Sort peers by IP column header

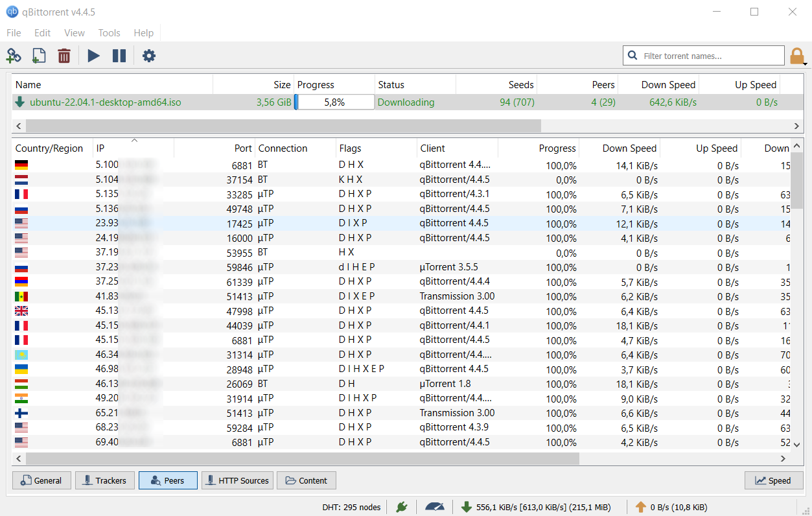click(133, 148)
